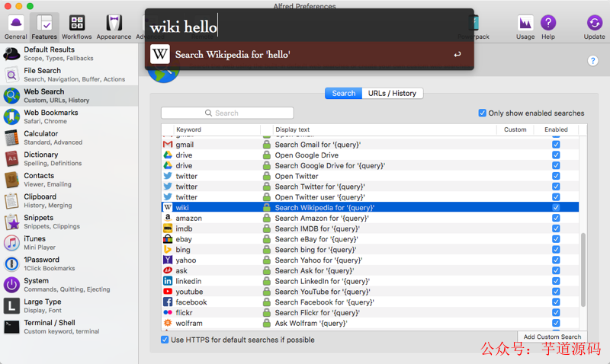Screen dimensions: 610x364
Task: Select 'Open Twitter user {query}' row
Action: (x=370, y=197)
